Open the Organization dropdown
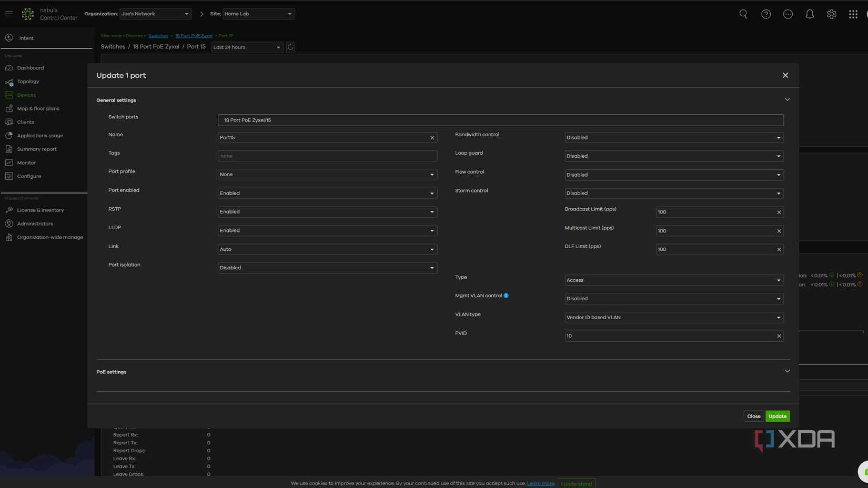 [x=155, y=14]
